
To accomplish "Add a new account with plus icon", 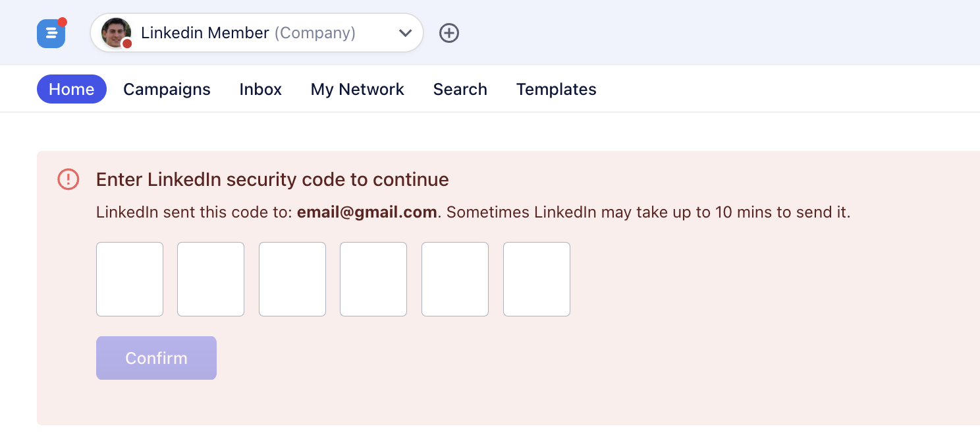I will coord(449,33).
